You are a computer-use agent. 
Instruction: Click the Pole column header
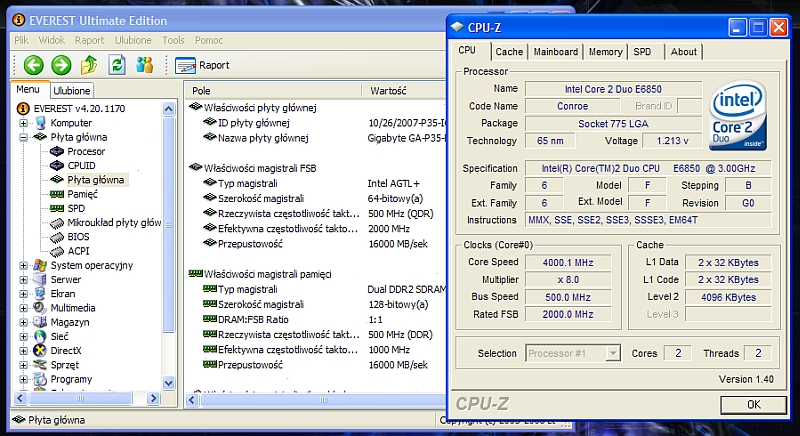[x=273, y=91]
